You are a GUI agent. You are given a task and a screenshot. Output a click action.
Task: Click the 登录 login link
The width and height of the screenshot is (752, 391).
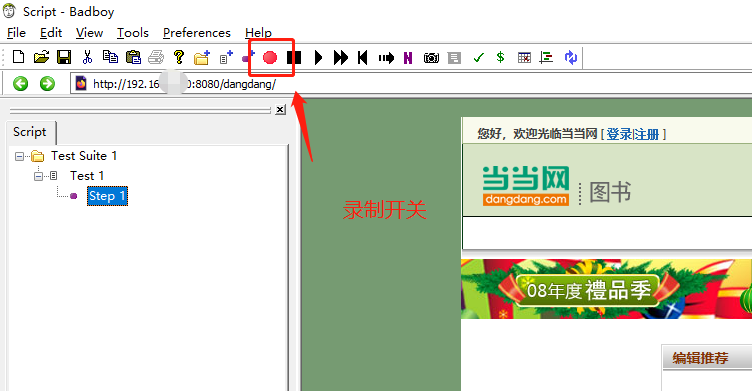point(619,134)
